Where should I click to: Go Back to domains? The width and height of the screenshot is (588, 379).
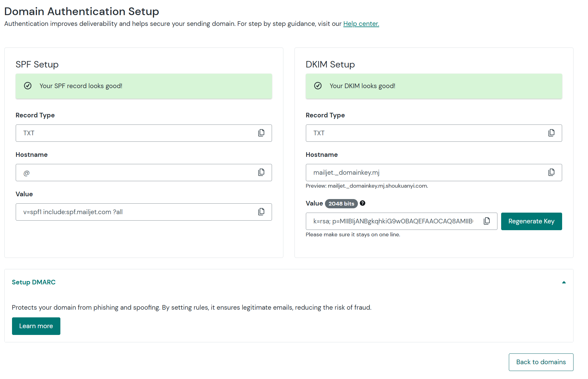tap(541, 362)
